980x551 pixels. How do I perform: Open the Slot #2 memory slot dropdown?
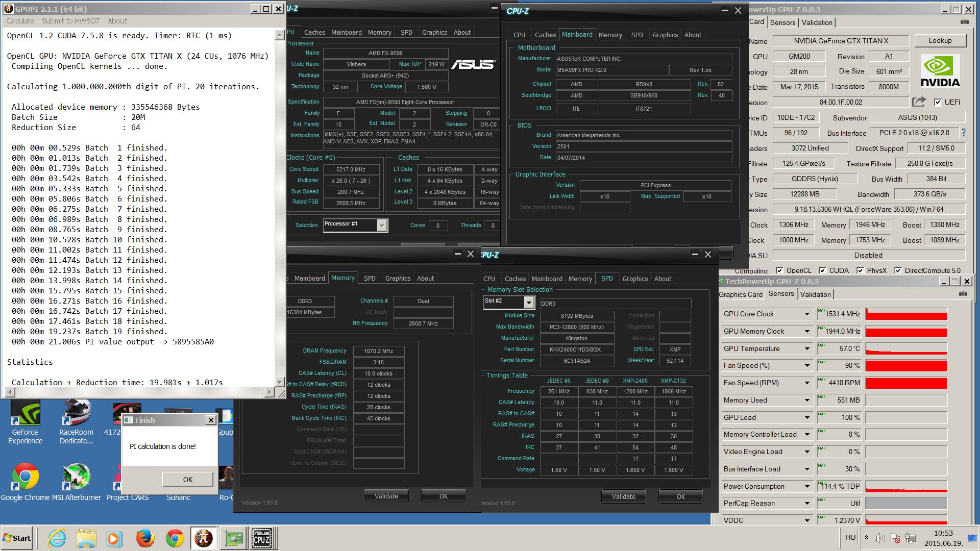pos(529,303)
